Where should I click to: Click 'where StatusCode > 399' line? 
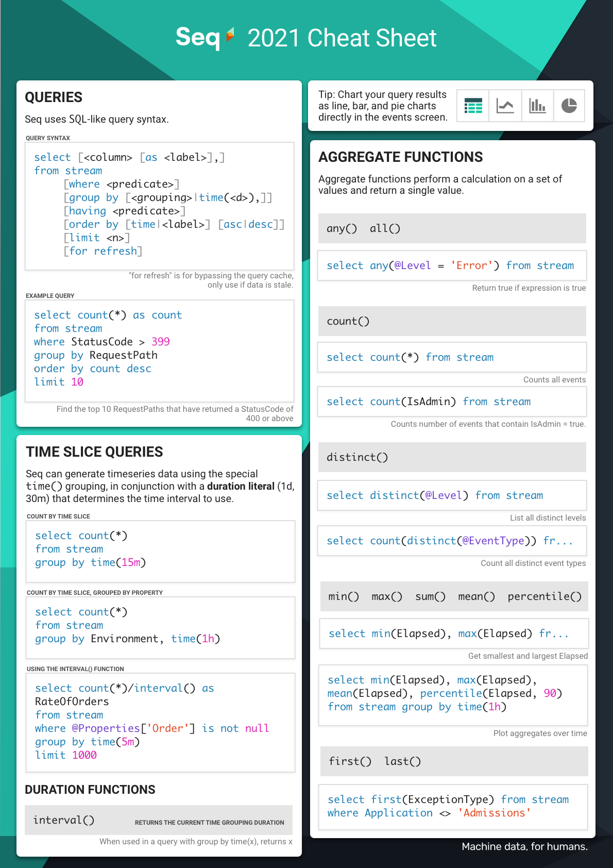click(102, 342)
